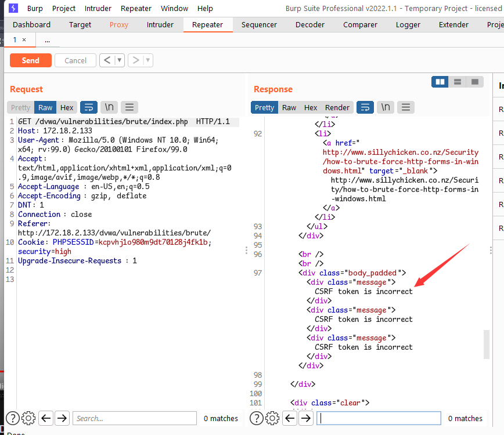Select combined tabbed layout view
Viewport: 504px width, 435px height.
point(475,82)
